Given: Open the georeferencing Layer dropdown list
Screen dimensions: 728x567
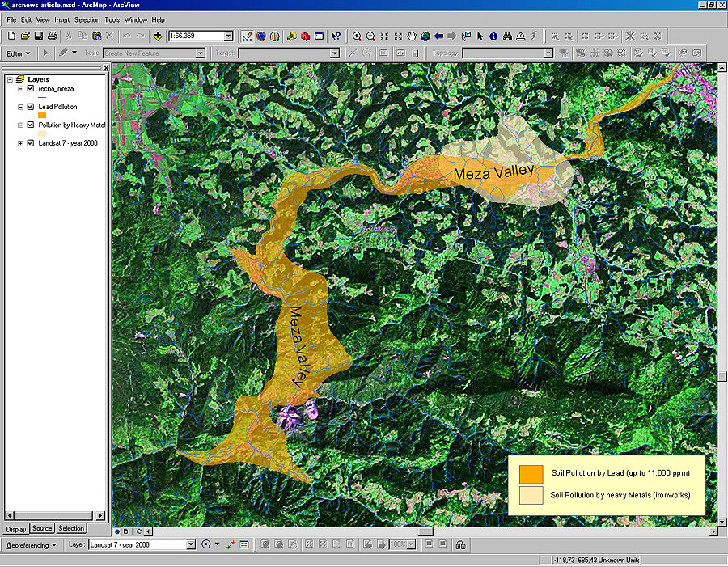Looking at the screenshot, I should point(191,544).
